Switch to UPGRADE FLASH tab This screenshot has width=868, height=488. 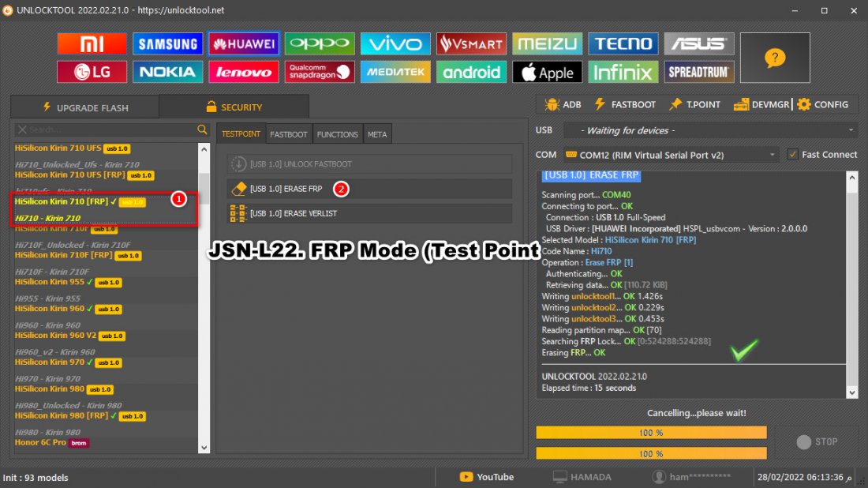pos(85,107)
